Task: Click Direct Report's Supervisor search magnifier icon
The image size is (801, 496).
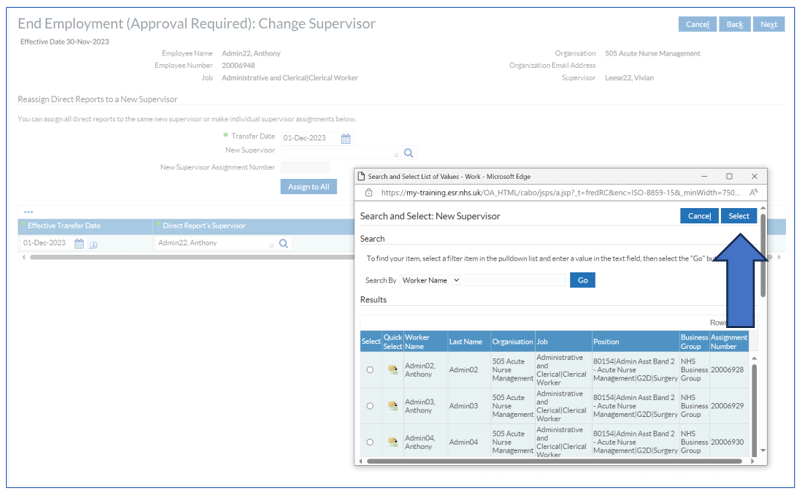Action: click(x=284, y=243)
